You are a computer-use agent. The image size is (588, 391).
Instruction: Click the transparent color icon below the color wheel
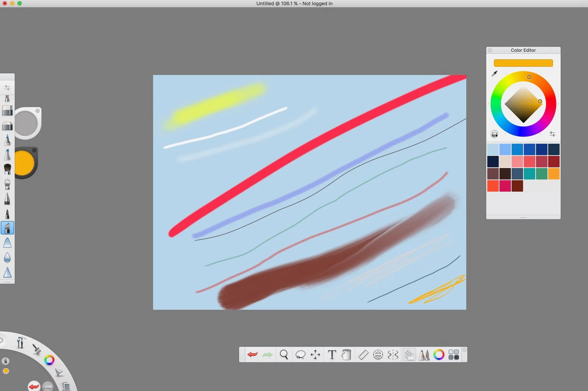coord(495,134)
